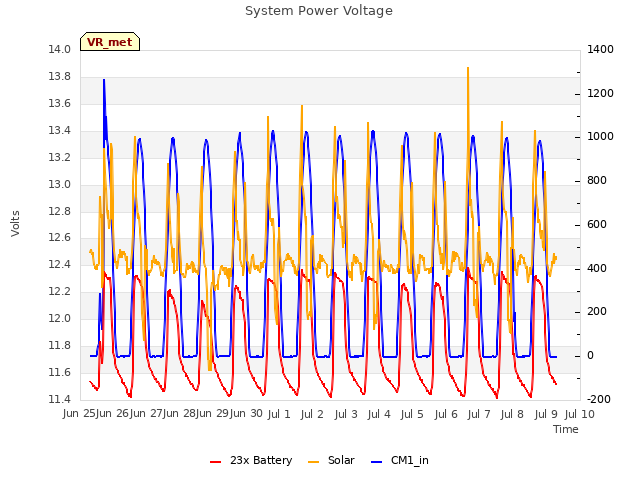This screenshot has width=640, height=480.
Task: Click the Jul 10 x-axis tick label
Action: point(580,414)
